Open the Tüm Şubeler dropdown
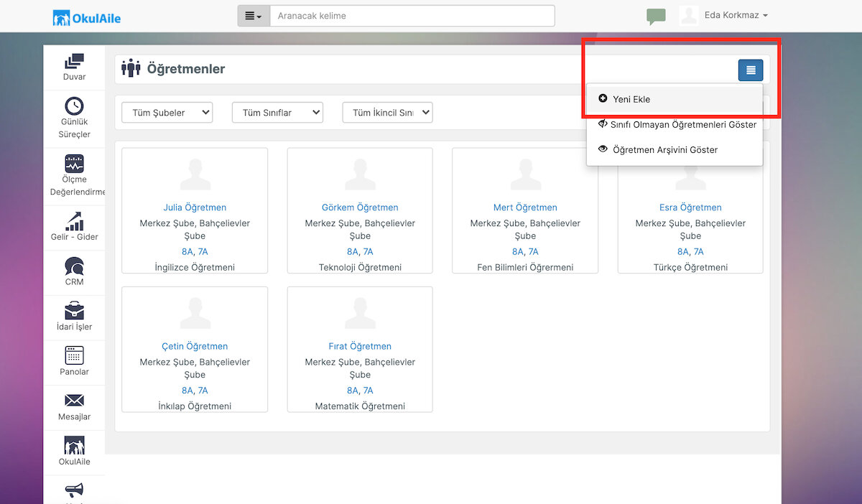This screenshot has width=862, height=504. coord(167,113)
